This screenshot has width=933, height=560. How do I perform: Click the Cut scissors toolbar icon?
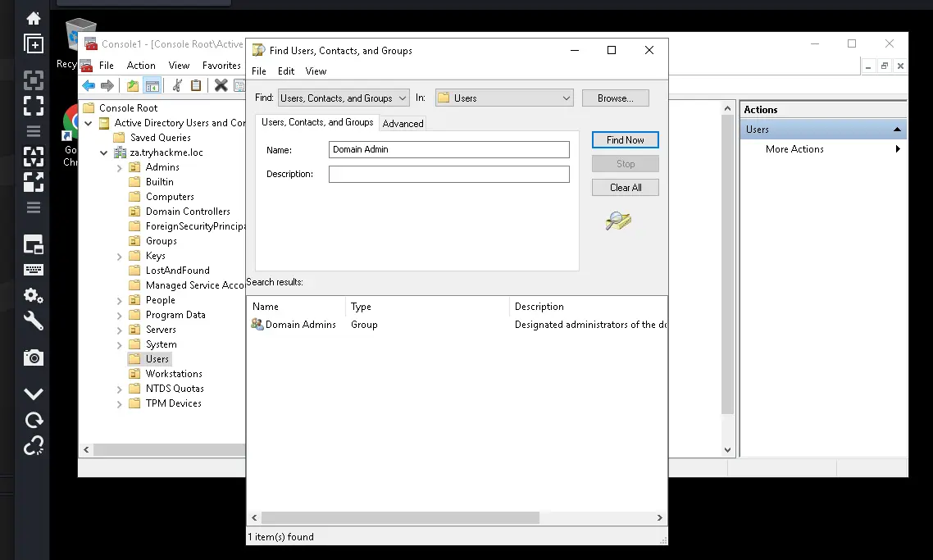[x=177, y=86]
